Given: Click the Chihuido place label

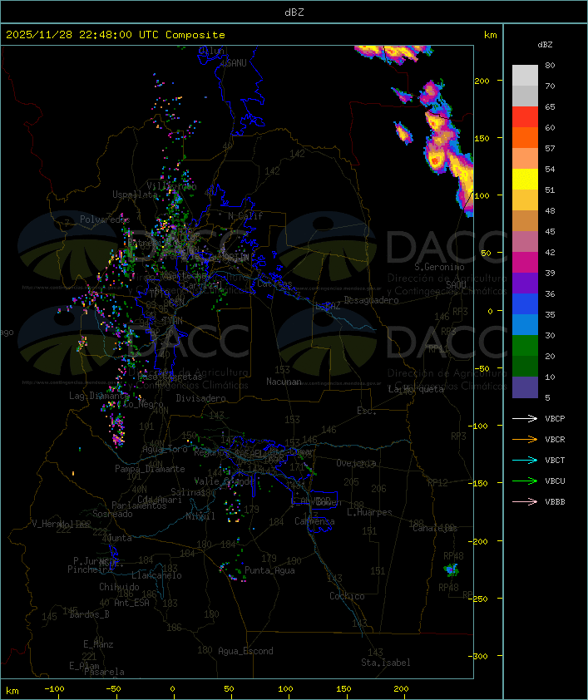Looking at the screenshot, I should [119, 587].
